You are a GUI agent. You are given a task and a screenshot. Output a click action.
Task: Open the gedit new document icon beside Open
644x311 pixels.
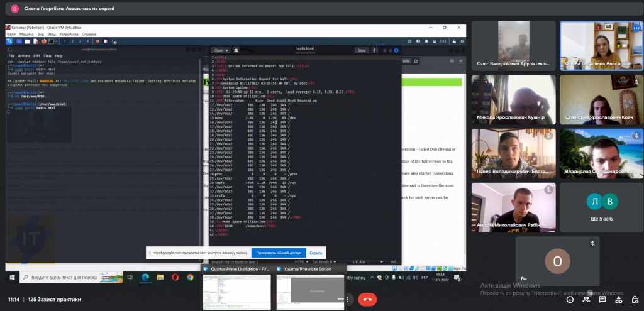(236, 50)
